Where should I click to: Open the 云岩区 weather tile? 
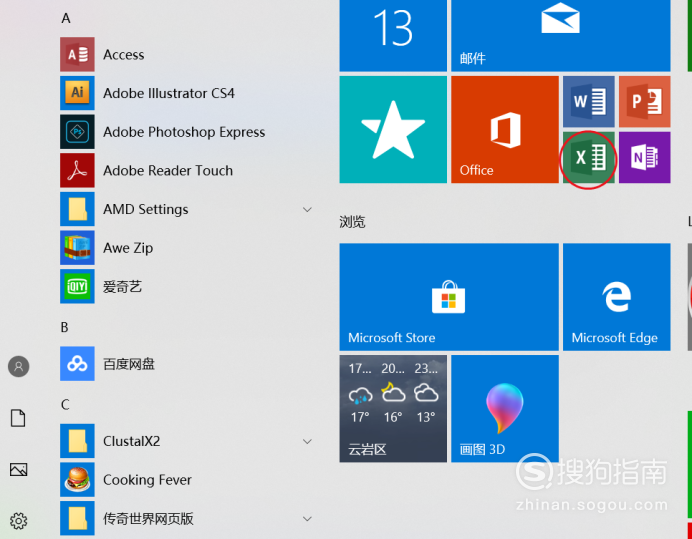click(x=393, y=409)
